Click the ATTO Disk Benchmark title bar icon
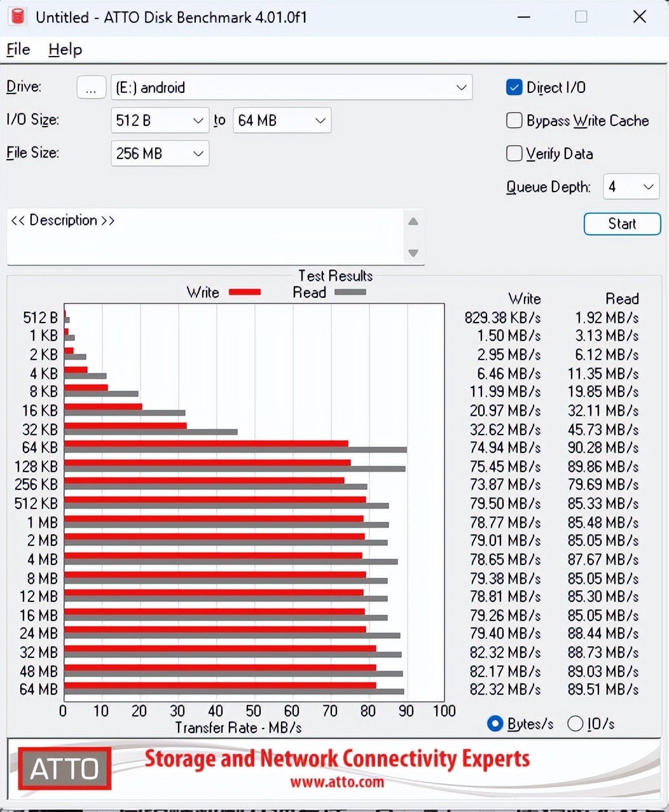 click(x=17, y=17)
